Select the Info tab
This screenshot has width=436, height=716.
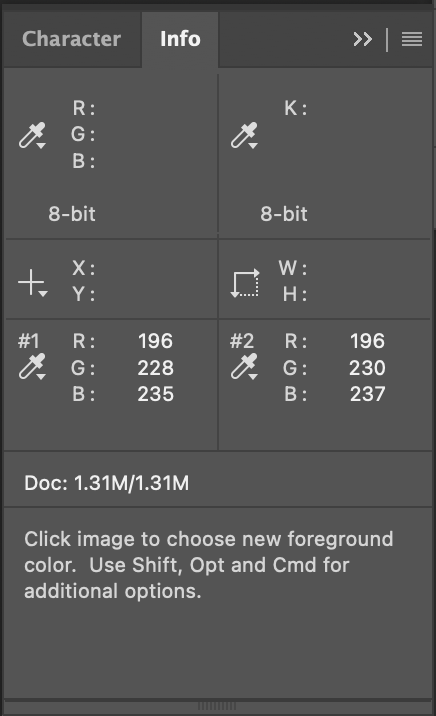tap(180, 39)
